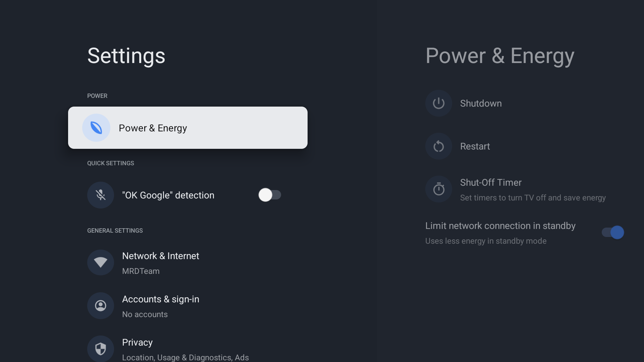Viewport: 644px width, 362px height.
Task: Select the Power & Energy menu item
Action: pos(187,128)
